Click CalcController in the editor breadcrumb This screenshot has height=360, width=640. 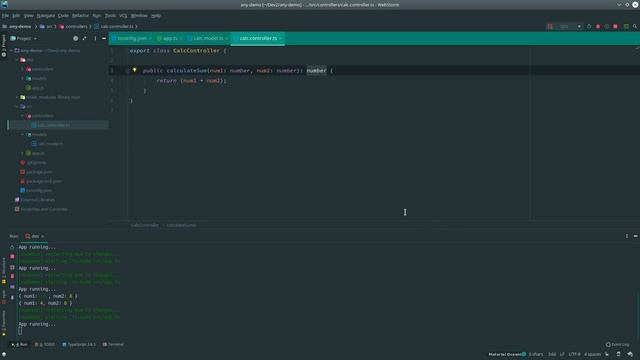(144, 225)
